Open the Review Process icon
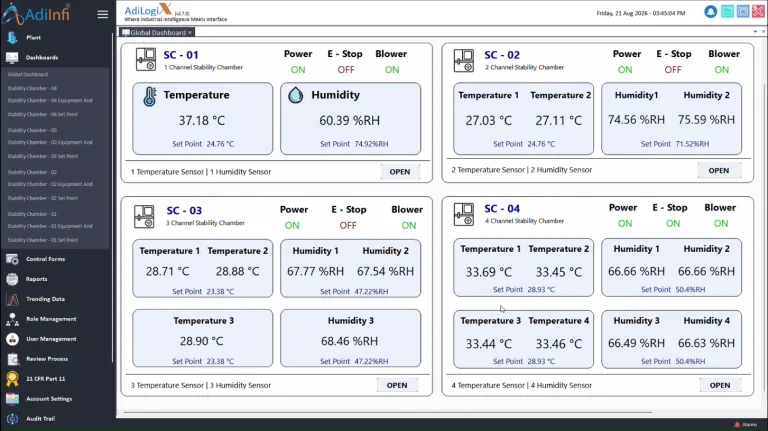The image size is (768, 431). (12, 359)
